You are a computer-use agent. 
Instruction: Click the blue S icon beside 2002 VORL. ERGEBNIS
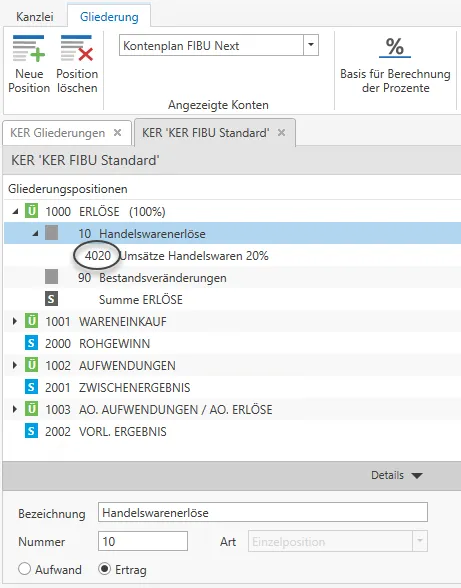tap(32, 431)
